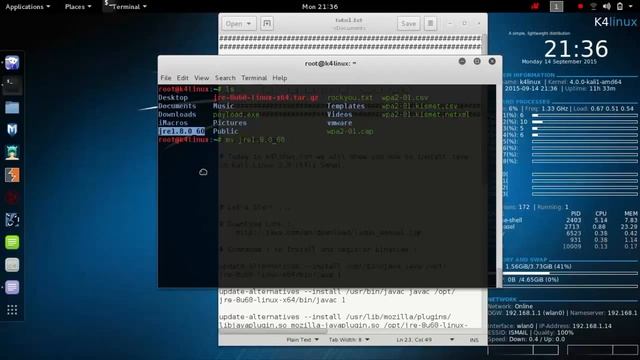Open the purple text editor dock icon
This screenshot has height=360, width=640.
[x=12, y=287]
